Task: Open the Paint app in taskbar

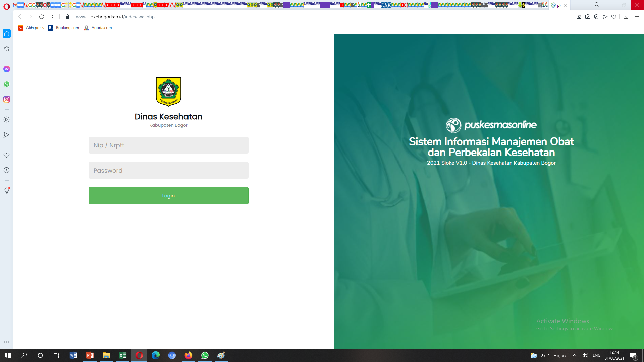Action: pyautogui.click(x=221, y=355)
